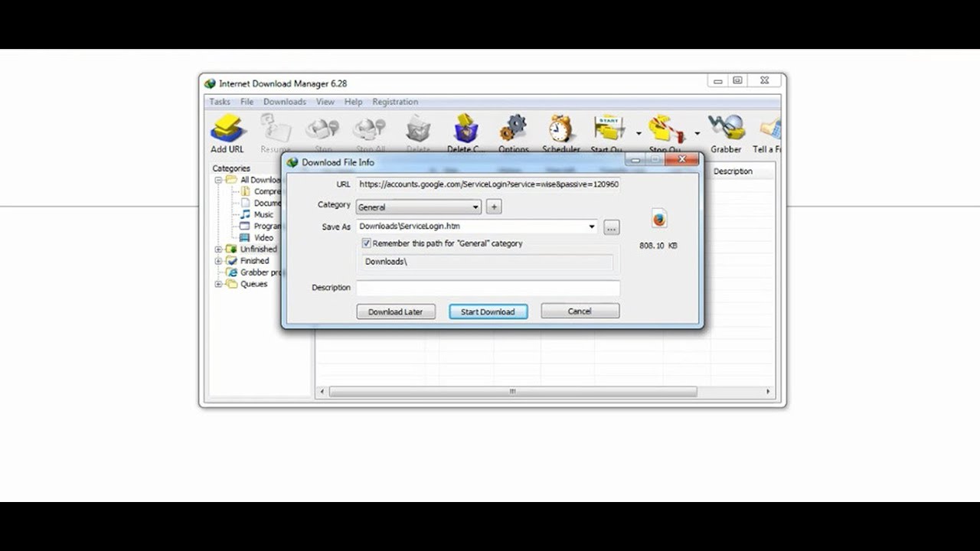Image resolution: width=980 pixels, height=551 pixels.
Task: Click the Stop toolbar icon
Action: [323, 129]
